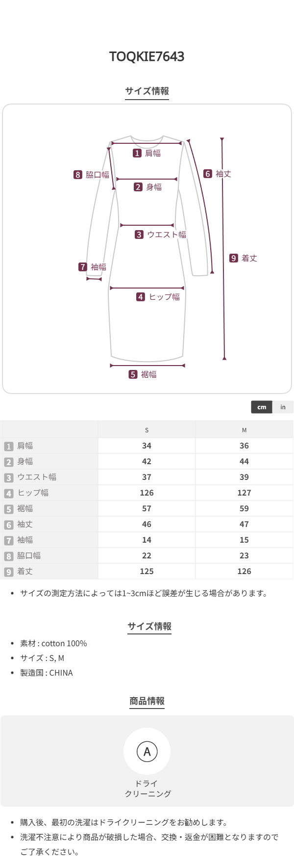Click the number 5 hem width badge on diagram

point(133,374)
